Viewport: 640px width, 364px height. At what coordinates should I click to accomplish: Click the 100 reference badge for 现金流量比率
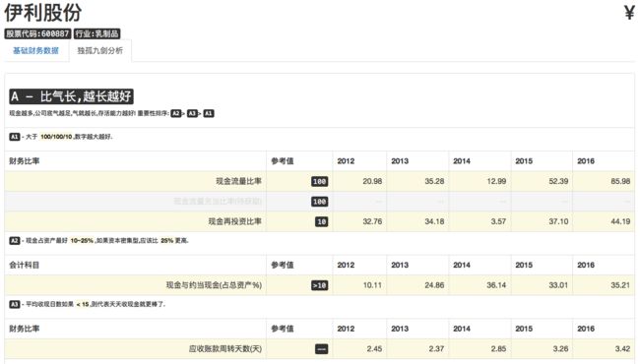(x=319, y=181)
